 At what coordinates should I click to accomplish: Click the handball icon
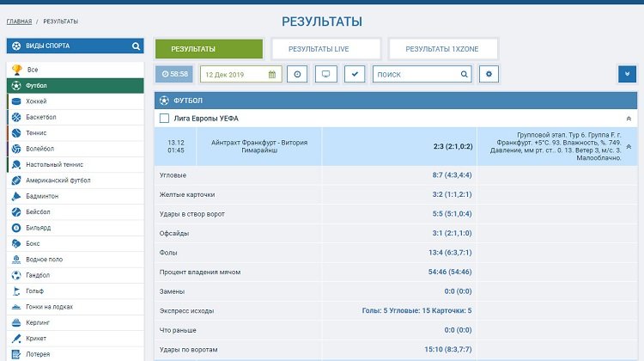coord(16,275)
